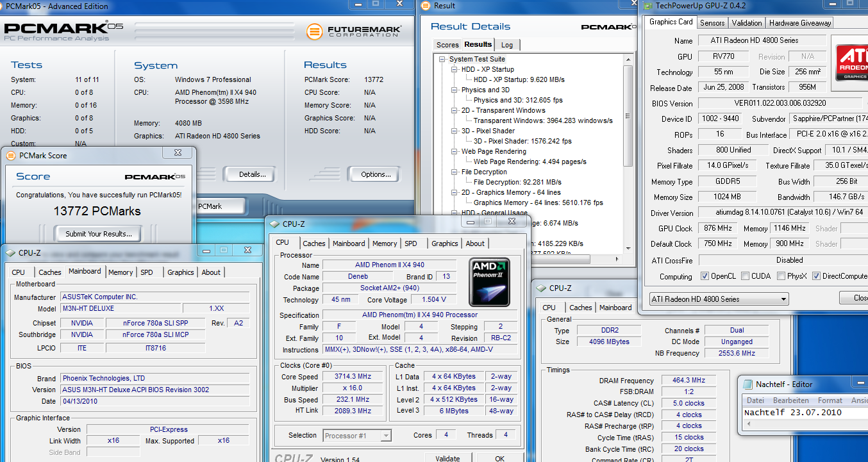Click the scroll-up arrow in Result tree
The image size is (868, 462).
point(628,60)
